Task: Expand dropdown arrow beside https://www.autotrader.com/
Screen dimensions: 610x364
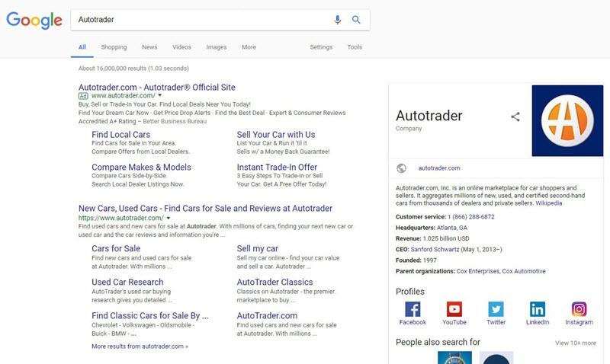Action: pos(168,218)
